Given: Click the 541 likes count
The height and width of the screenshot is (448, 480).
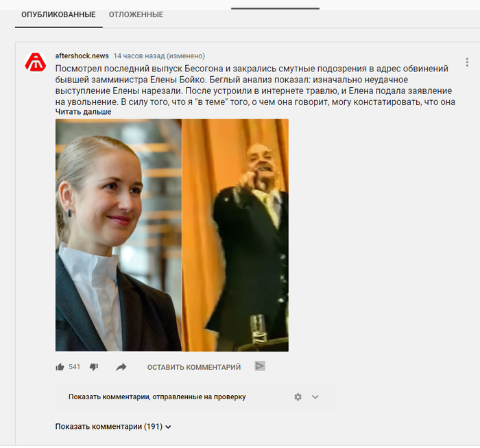Looking at the screenshot, I should tap(74, 367).
